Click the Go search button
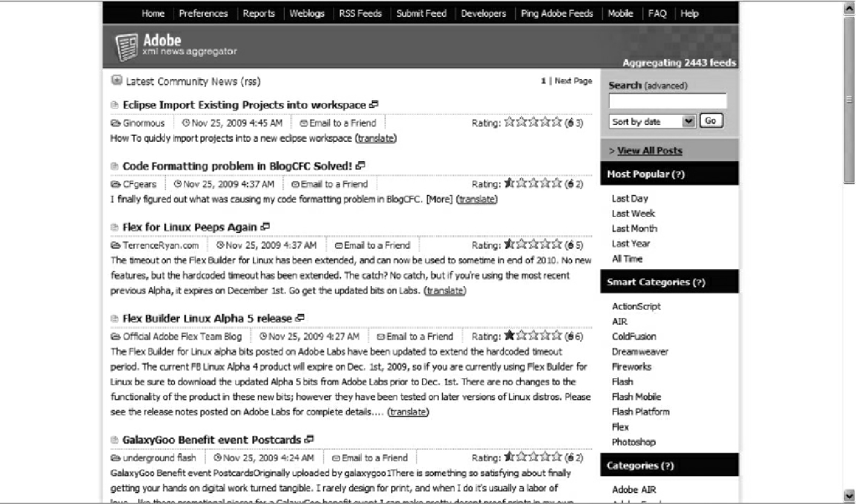 click(x=711, y=121)
